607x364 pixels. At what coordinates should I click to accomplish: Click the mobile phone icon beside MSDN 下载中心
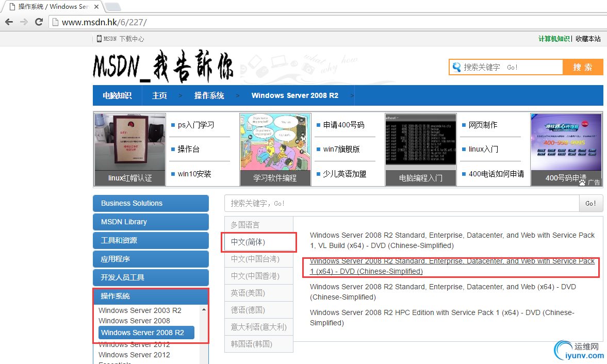pyautogui.click(x=99, y=39)
